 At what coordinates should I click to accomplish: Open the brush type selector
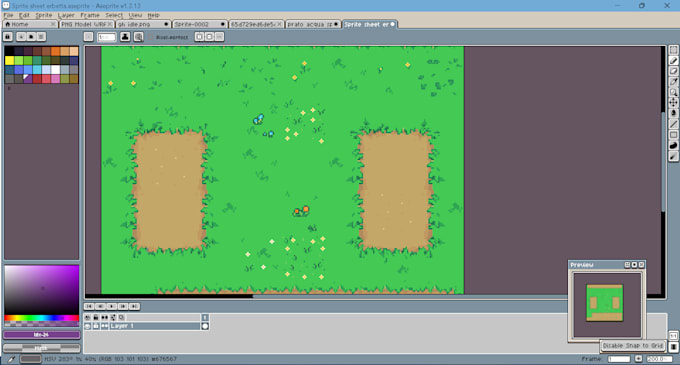(88, 37)
